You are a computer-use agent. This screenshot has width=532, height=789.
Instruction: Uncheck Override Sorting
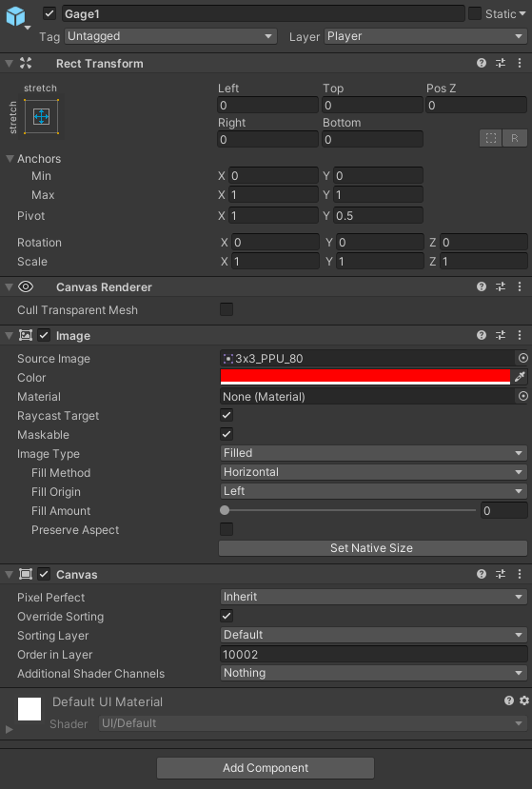coord(227,616)
